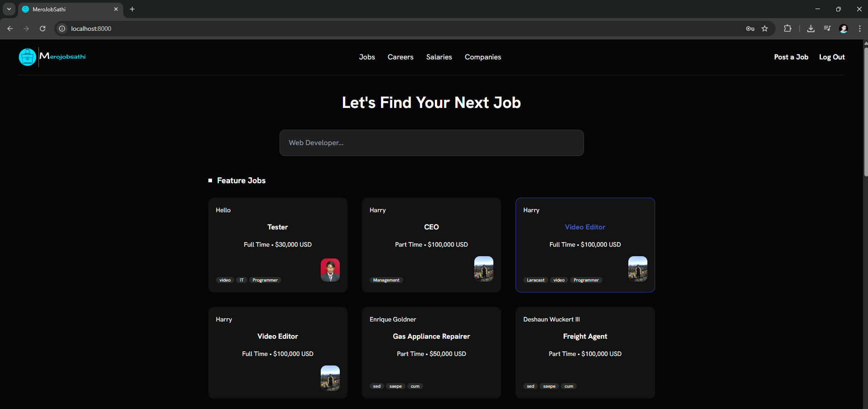Click the Tester job employer photo
This screenshot has height=409, width=868.
330,270
